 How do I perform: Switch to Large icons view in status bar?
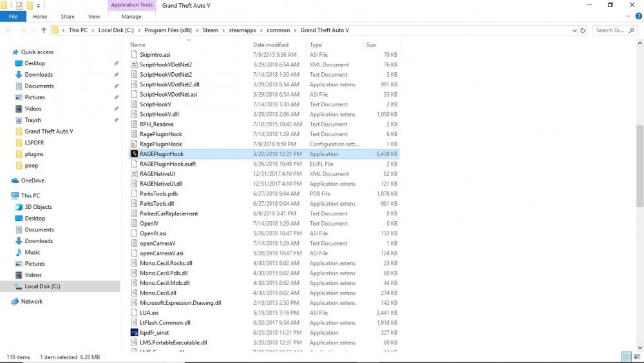(637, 357)
